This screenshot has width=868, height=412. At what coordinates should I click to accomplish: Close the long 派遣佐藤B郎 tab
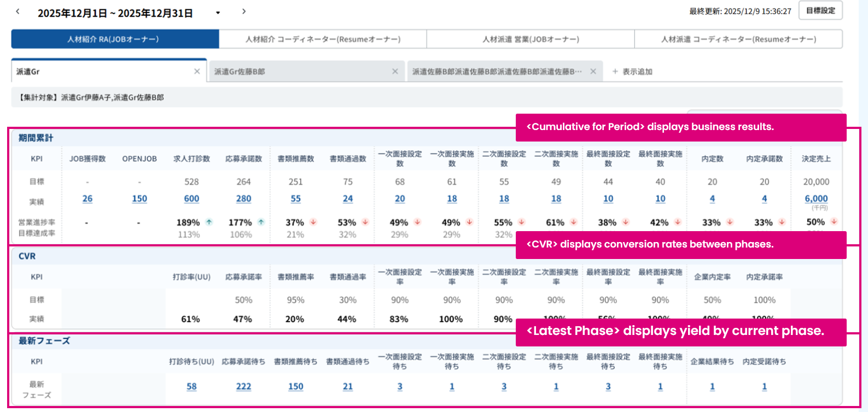click(593, 72)
